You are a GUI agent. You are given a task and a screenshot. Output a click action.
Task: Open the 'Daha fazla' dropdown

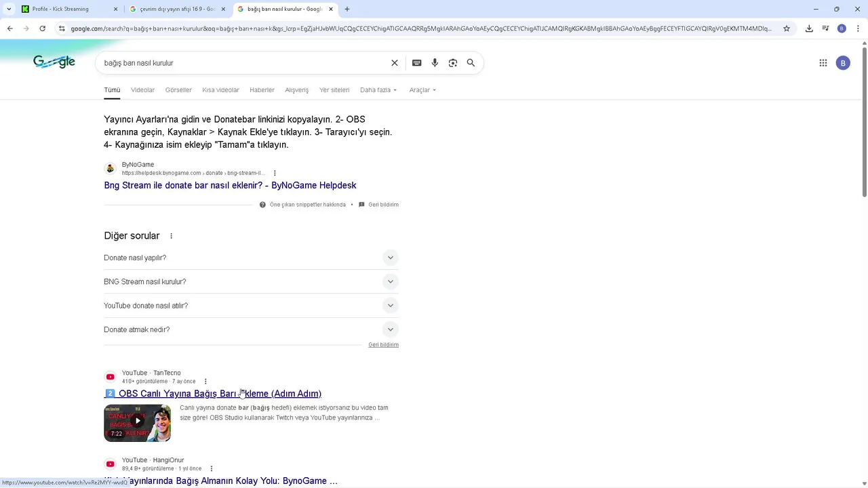pyautogui.click(x=378, y=90)
